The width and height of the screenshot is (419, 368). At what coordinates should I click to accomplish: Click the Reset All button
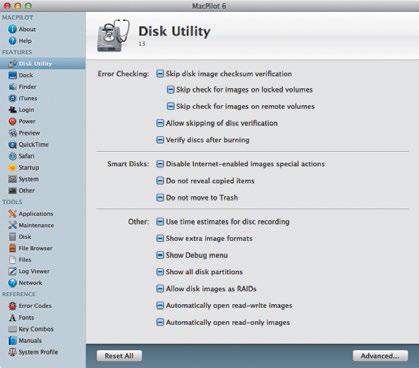[x=119, y=356]
